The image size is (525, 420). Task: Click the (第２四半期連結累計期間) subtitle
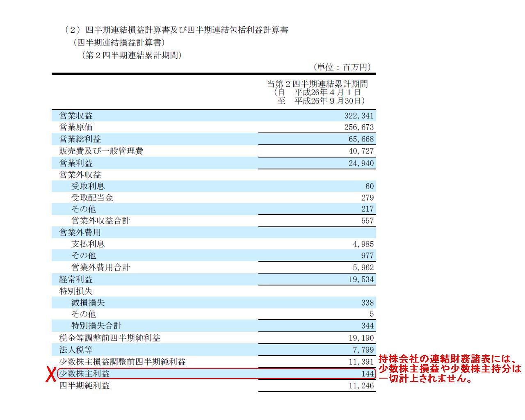[132, 55]
